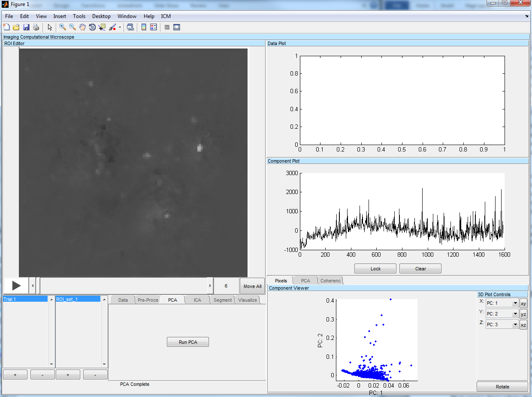Click the frame slider thumb
Viewport: 532px width, 397px height.
click(x=38, y=285)
